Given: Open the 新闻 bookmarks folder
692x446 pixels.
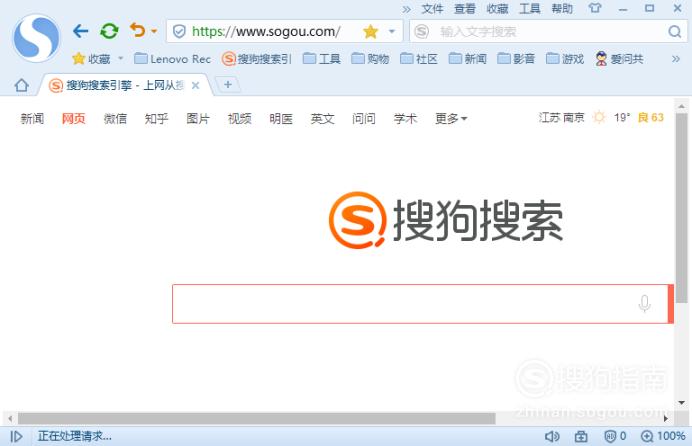Looking at the screenshot, I should click(467, 59).
